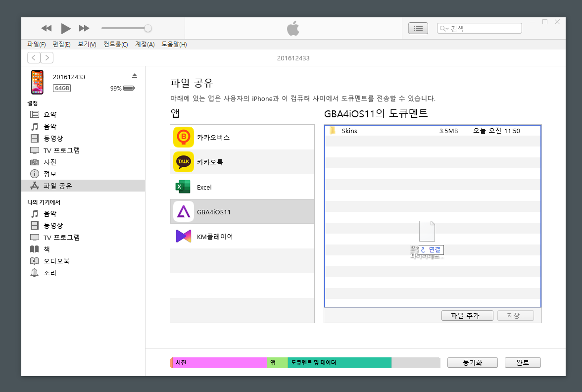Open the 보기(V) menu

[x=87, y=44]
